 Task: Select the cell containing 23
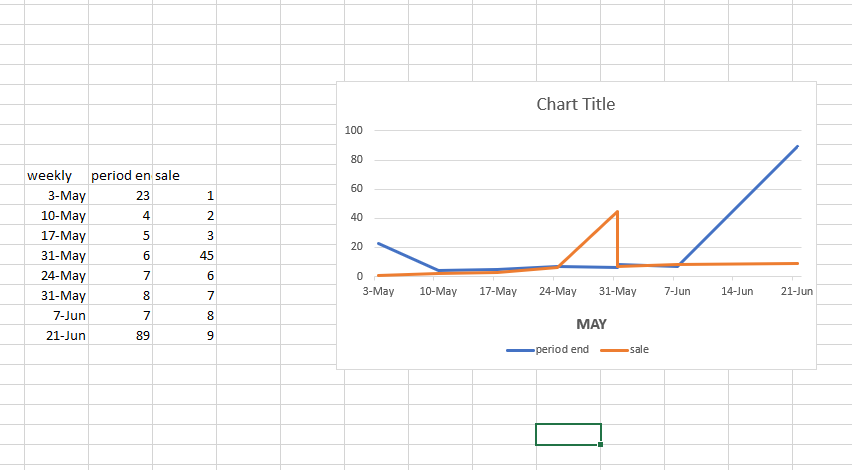click(x=121, y=195)
